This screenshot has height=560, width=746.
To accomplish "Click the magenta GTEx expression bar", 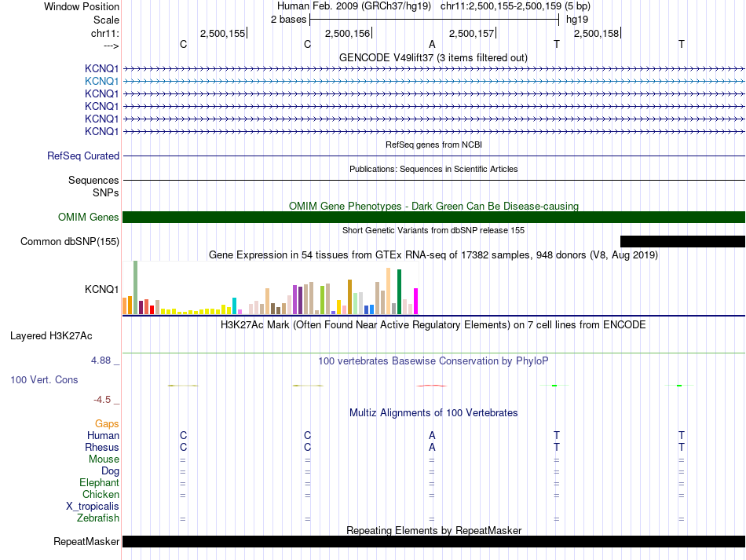I will [x=416, y=301].
